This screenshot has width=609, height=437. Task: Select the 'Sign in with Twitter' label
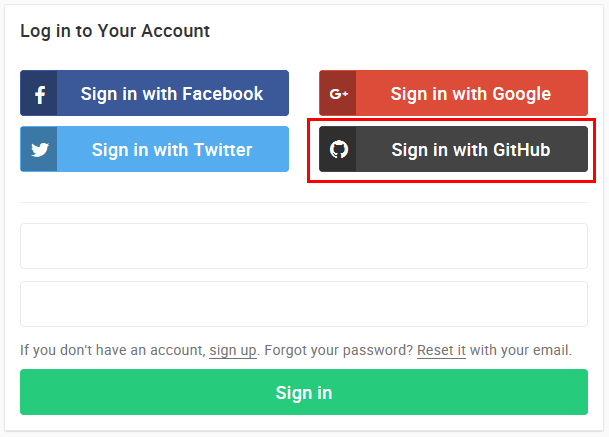172,150
